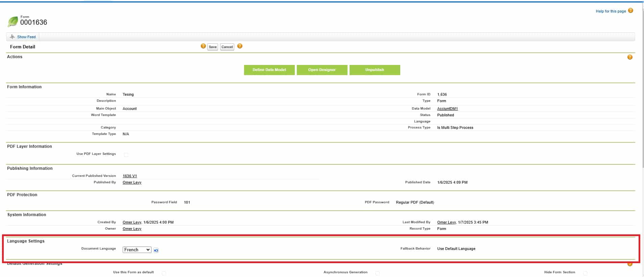Toggle Use PDF Layer Settings checkbox

tap(126, 155)
